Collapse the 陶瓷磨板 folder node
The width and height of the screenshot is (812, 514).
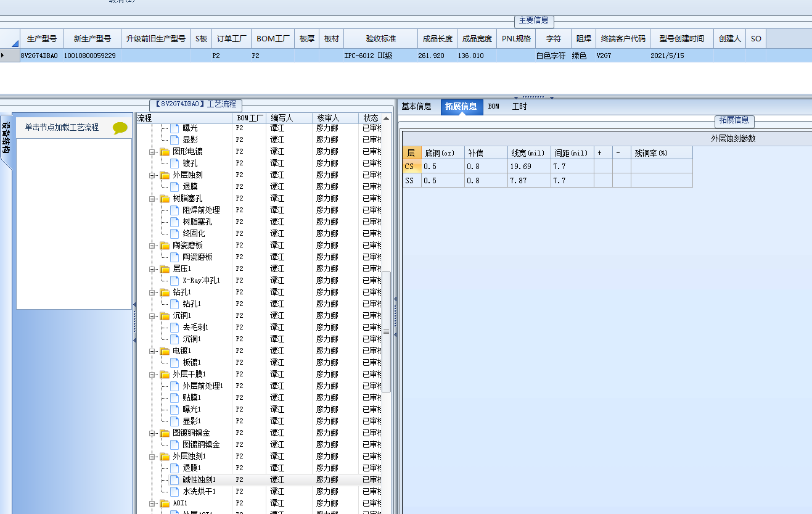pos(152,246)
